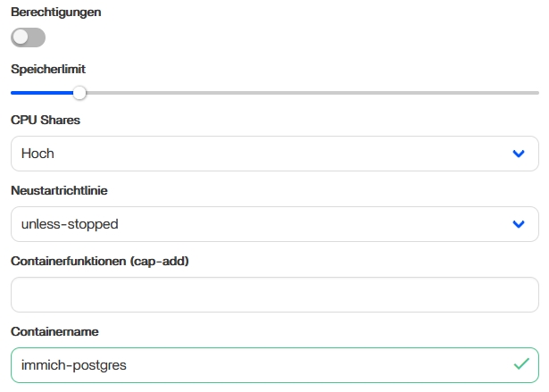Click the Neustartrichtlinie label
This screenshot has height=392, width=549.
(x=59, y=190)
